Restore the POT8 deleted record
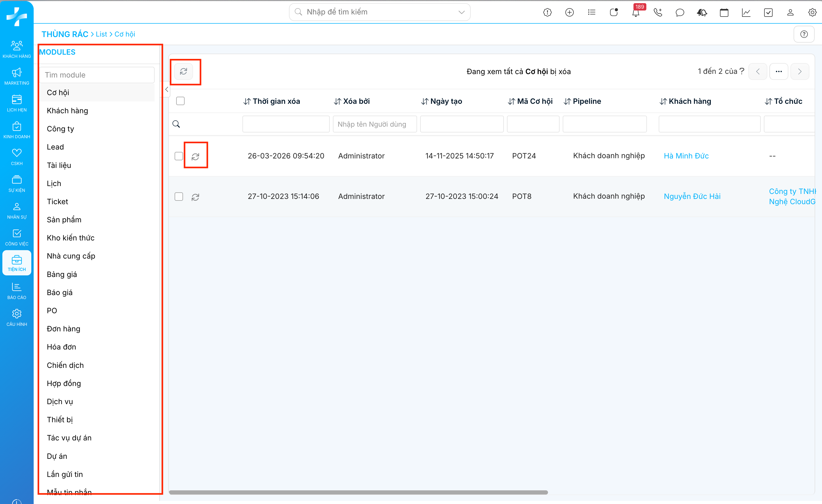The image size is (822, 504). [x=195, y=197]
